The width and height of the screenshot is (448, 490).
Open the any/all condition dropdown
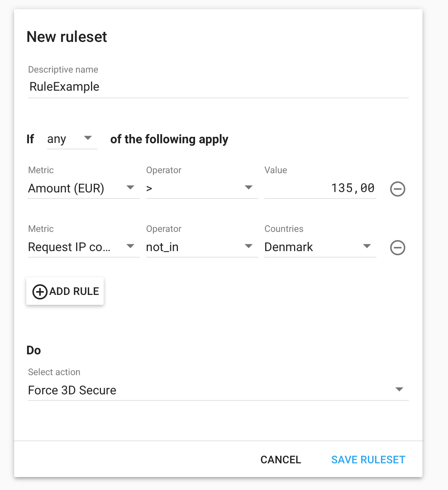72,139
